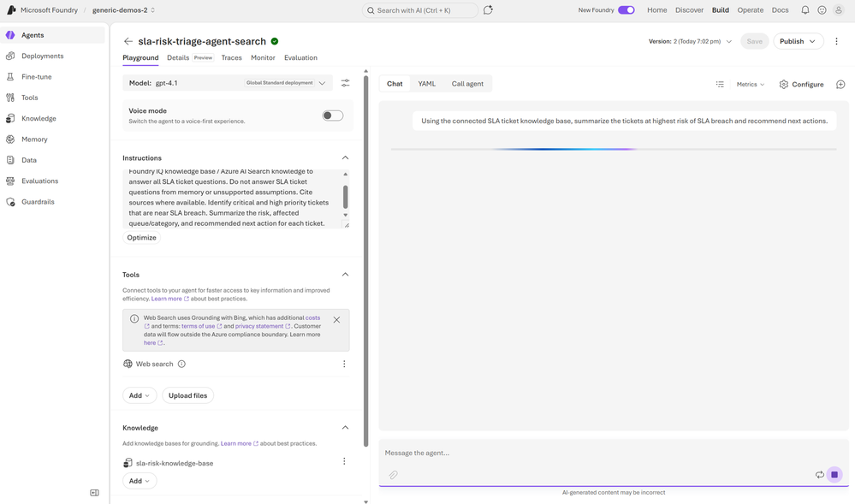The width and height of the screenshot is (855, 504).
Task: Switch to the Details tab
Action: pos(178,58)
